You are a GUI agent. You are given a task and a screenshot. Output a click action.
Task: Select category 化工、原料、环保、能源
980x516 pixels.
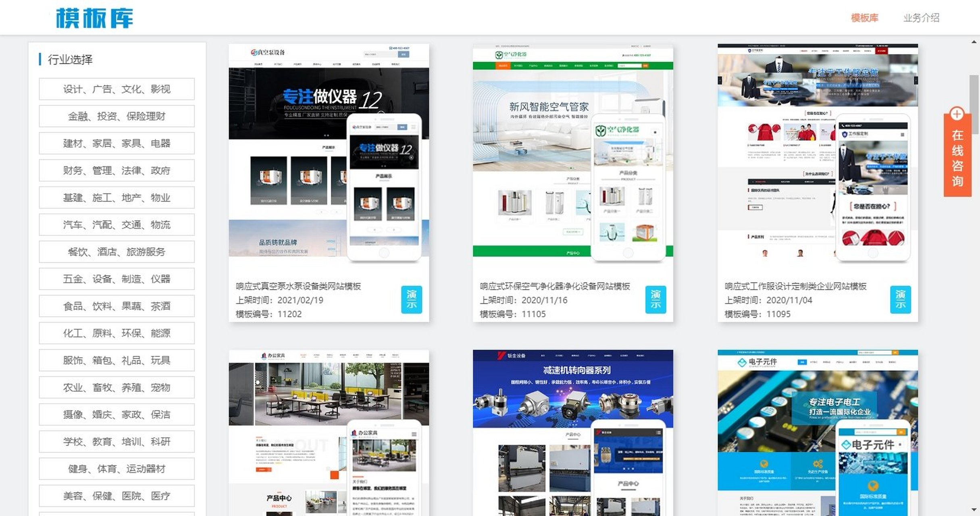(117, 333)
